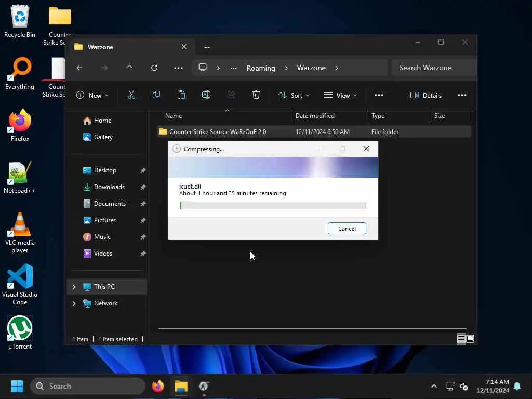The width and height of the screenshot is (532, 399).
Task: Select the Everything desktop shortcut
Action: [20, 73]
